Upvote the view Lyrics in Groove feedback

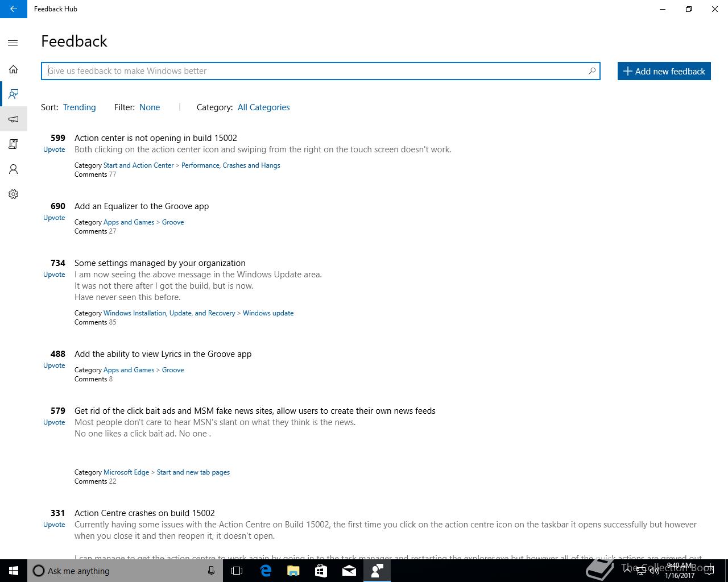pos(54,365)
